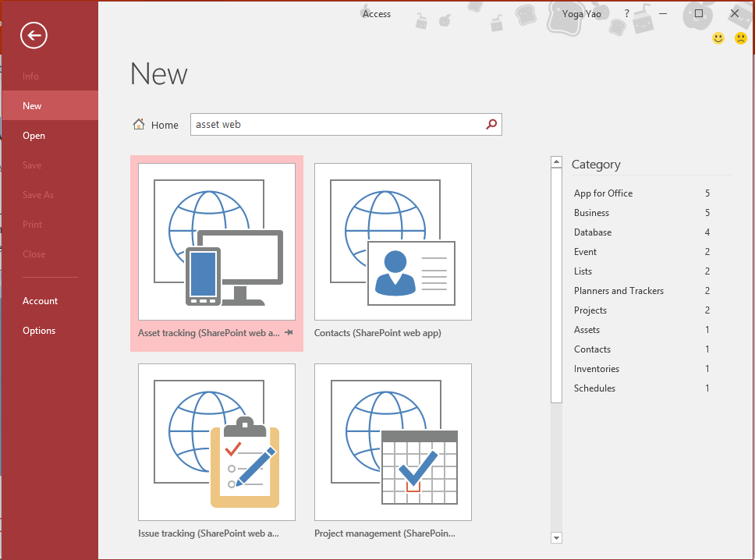This screenshot has width=755, height=560.
Task: Open Project management template thumbnail
Action: pyautogui.click(x=393, y=442)
